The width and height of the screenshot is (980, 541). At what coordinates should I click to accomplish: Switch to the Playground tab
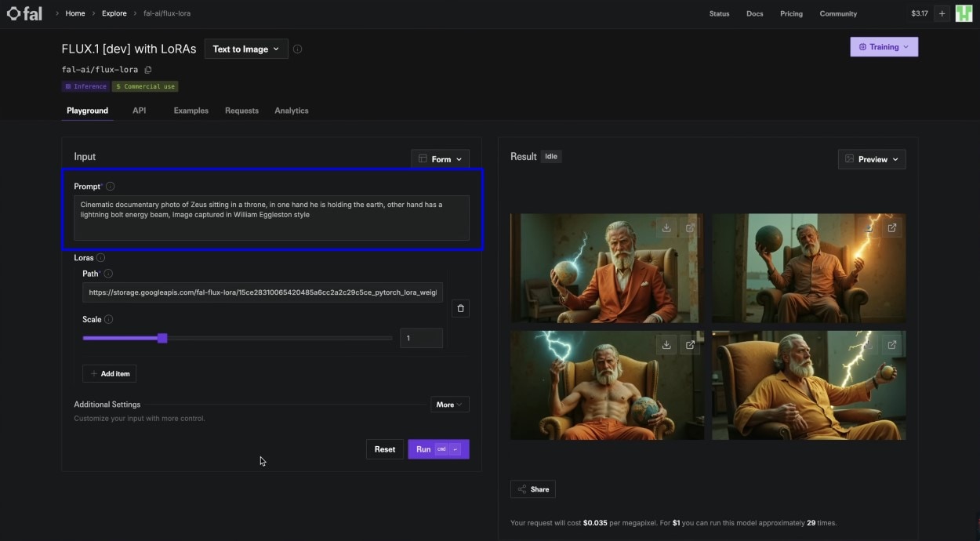87,111
